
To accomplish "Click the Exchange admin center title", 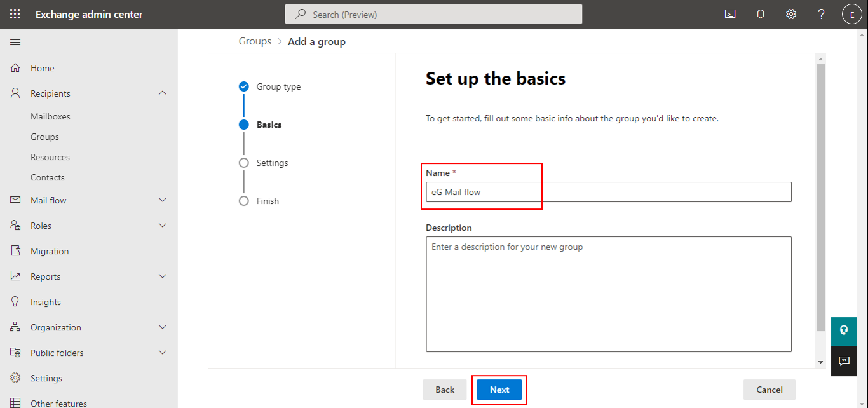I will click(89, 14).
